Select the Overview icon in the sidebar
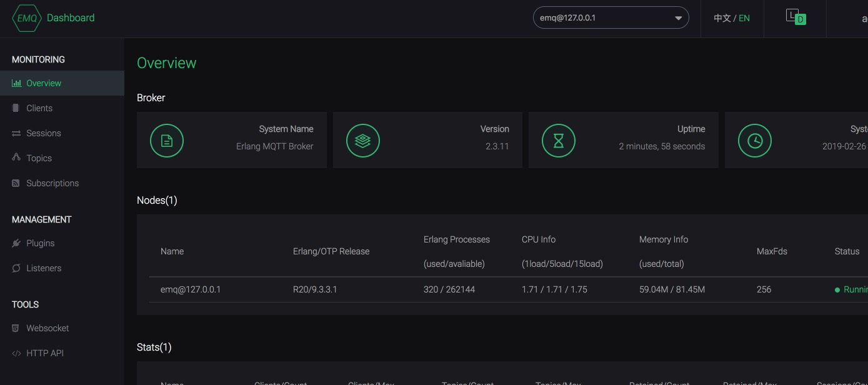Image resolution: width=868 pixels, height=385 pixels. tap(17, 82)
